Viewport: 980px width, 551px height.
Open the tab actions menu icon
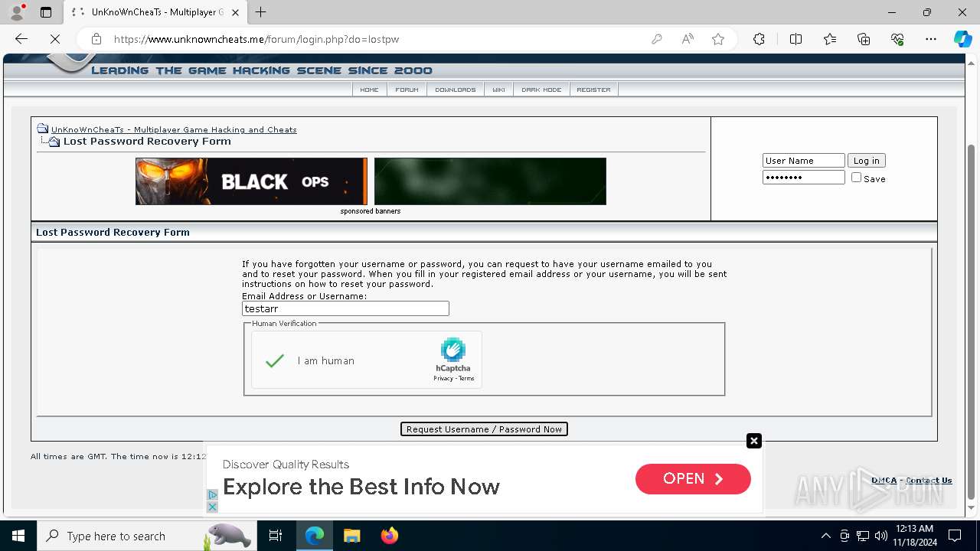46,12
